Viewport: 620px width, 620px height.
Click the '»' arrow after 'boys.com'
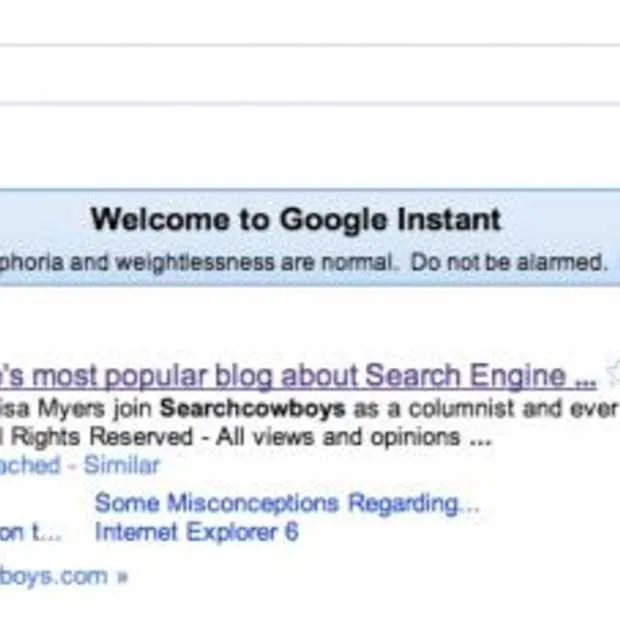coord(122,577)
